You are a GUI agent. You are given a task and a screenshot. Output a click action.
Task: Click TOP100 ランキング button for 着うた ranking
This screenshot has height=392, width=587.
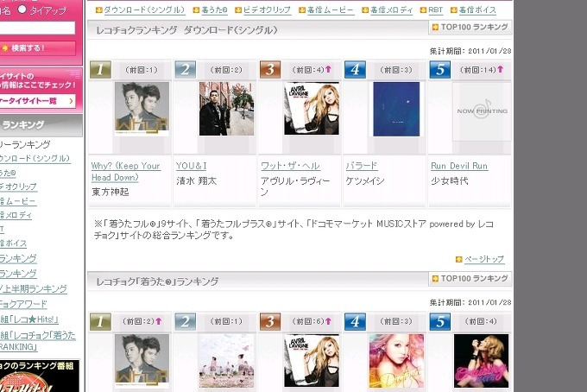pos(470,279)
